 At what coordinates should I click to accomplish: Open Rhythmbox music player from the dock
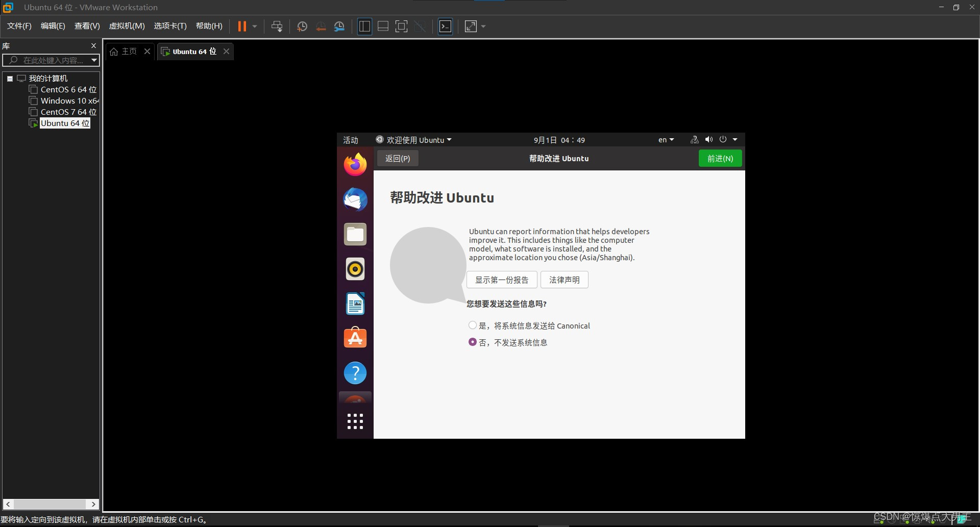355,269
